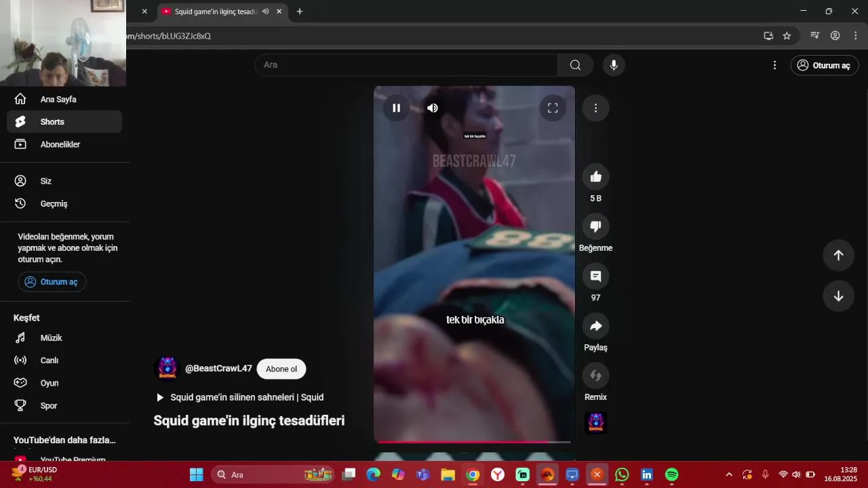Click the taskbar search box Ara
Image resolution: width=868 pixels, height=488 pixels.
point(273,474)
